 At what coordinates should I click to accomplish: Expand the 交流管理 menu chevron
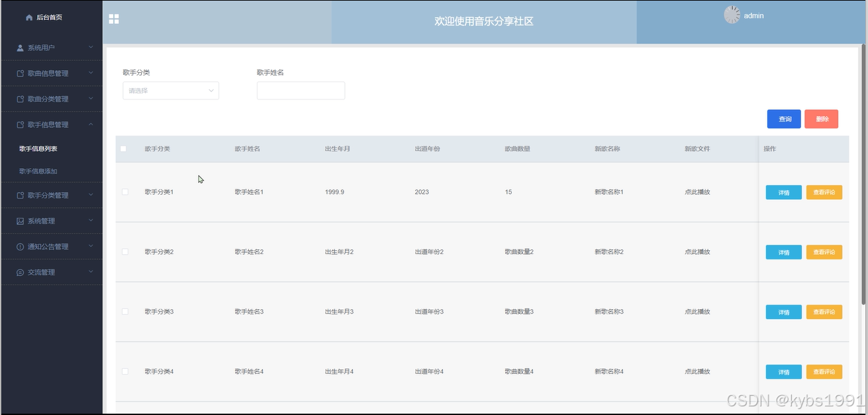pyautogui.click(x=91, y=273)
